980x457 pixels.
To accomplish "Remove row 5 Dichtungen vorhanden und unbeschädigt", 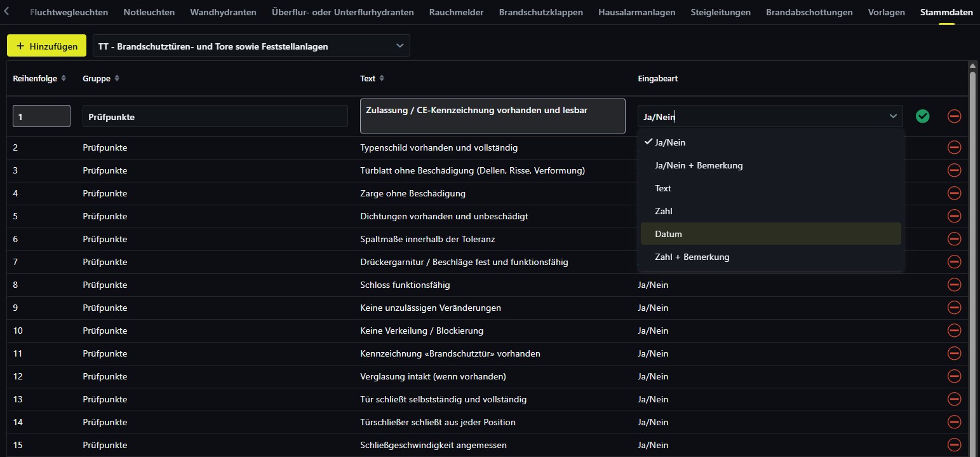I will pos(954,216).
